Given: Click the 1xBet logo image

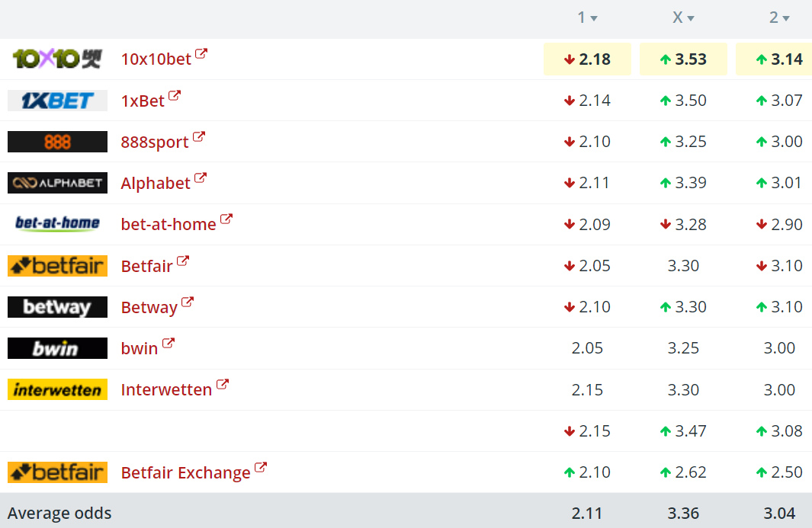Looking at the screenshot, I should pyautogui.click(x=57, y=101).
